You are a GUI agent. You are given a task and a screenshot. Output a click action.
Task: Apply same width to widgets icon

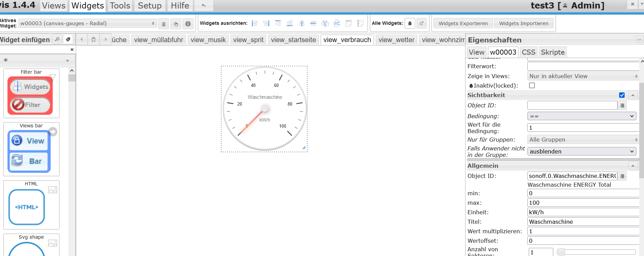(x=349, y=23)
